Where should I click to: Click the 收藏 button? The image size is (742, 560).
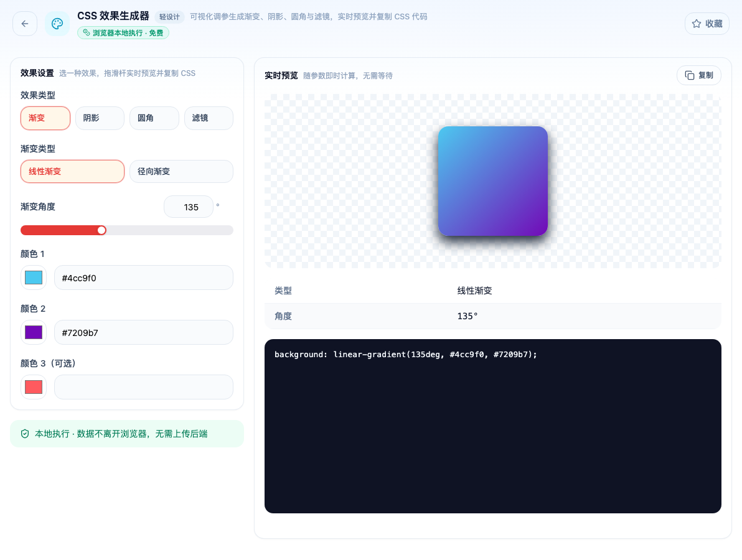707,24
